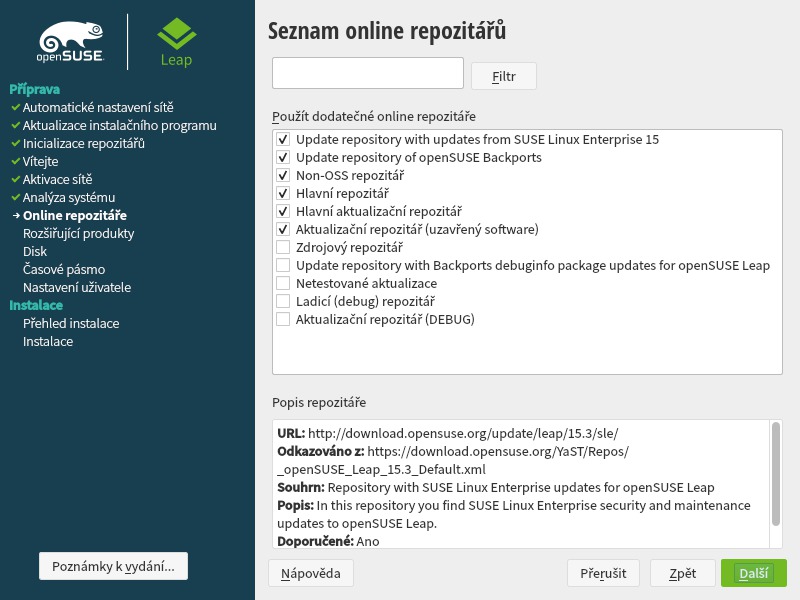Open Nápověda help

tap(311, 573)
